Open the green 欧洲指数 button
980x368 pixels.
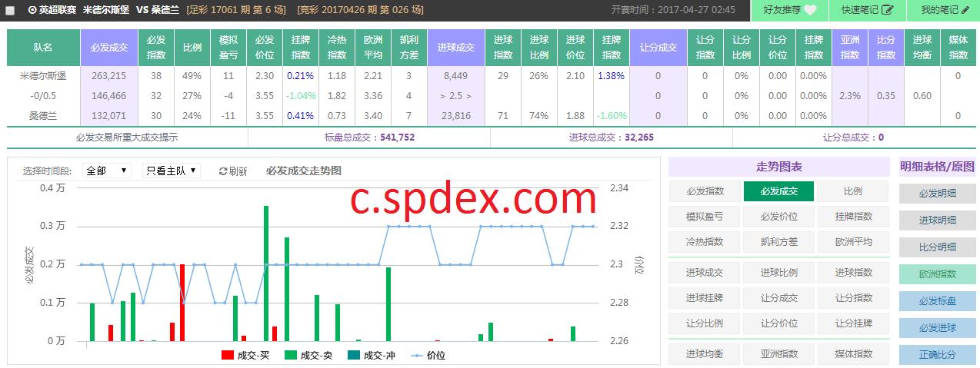(x=938, y=274)
